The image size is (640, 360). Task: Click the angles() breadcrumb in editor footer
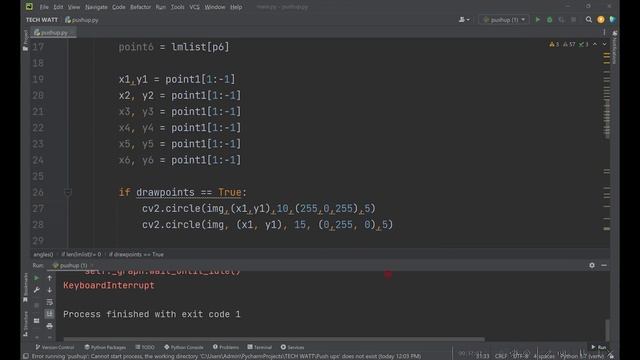[43, 254]
